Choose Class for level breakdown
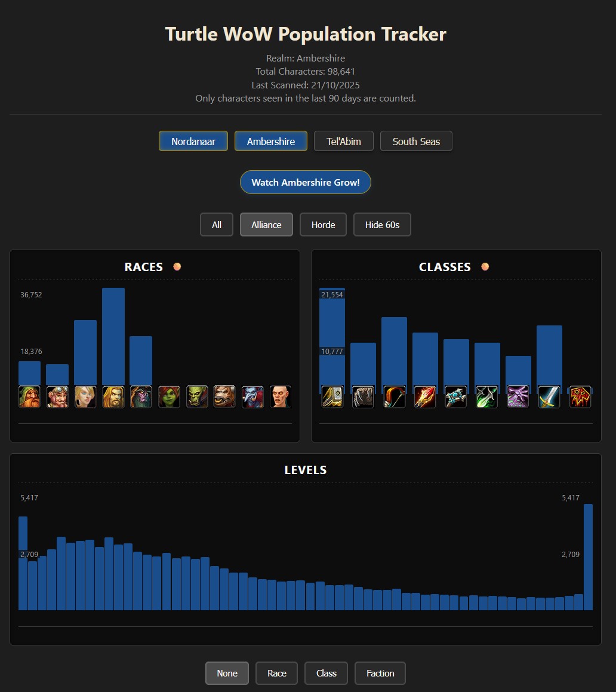The width and height of the screenshot is (616, 692). pyautogui.click(x=326, y=673)
